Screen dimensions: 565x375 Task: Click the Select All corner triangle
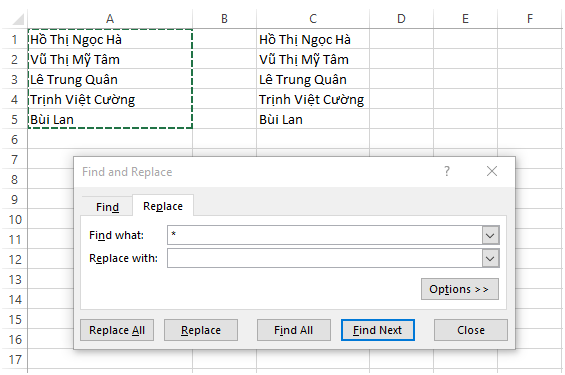click(x=18, y=19)
